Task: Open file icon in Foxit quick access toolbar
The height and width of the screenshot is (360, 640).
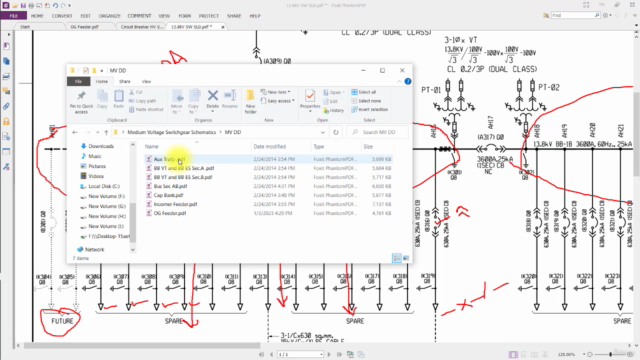Action: click(x=15, y=6)
